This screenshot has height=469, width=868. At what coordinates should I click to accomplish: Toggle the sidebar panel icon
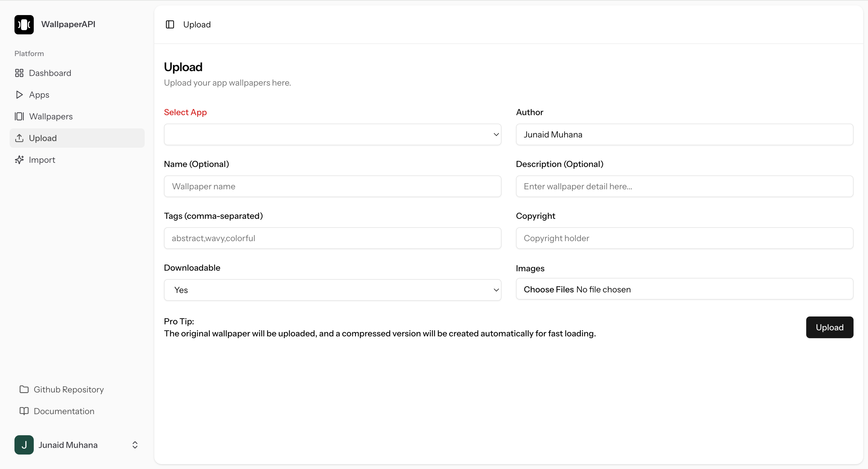coord(170,25)
